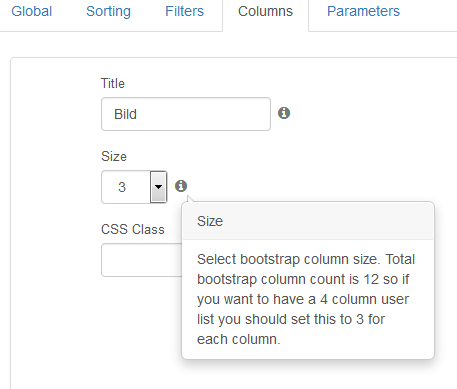The image size is (457, 389).
Task: Click the info icon next to Title field
Action: pos(284,113)
